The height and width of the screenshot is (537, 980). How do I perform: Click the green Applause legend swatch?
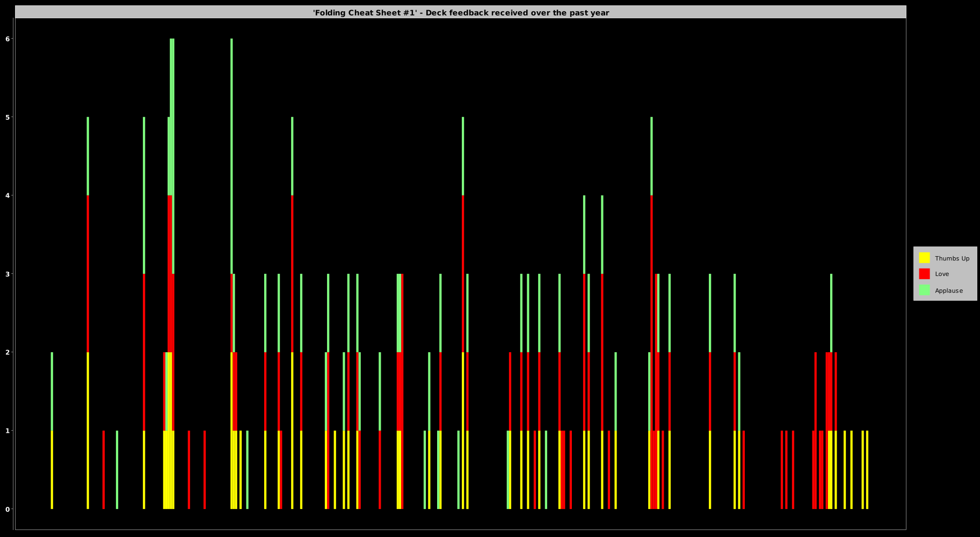click(x=924, y=290)
